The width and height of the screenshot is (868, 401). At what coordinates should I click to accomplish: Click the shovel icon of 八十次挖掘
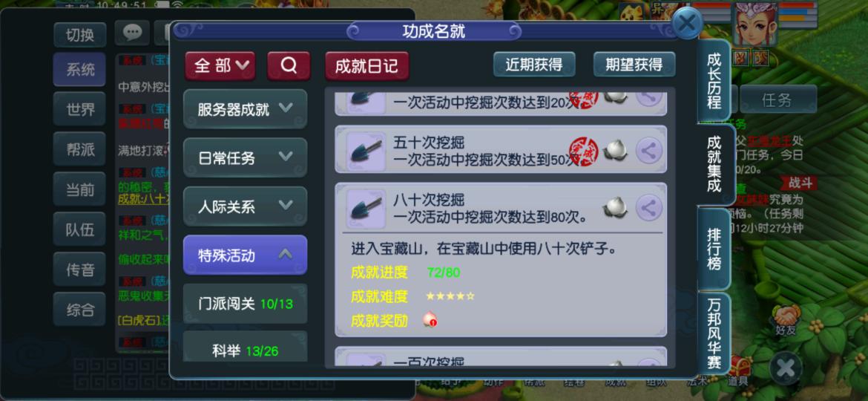coord(366,208)
